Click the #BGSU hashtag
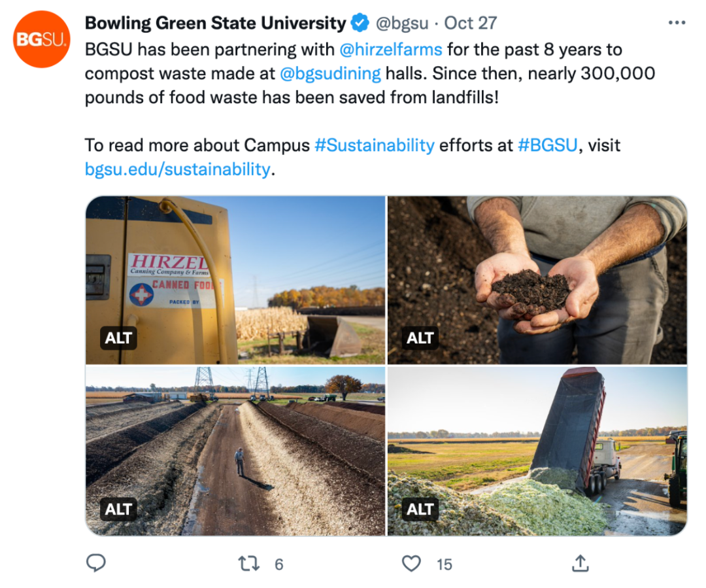 pyautogui.click(x=547, y=145)
